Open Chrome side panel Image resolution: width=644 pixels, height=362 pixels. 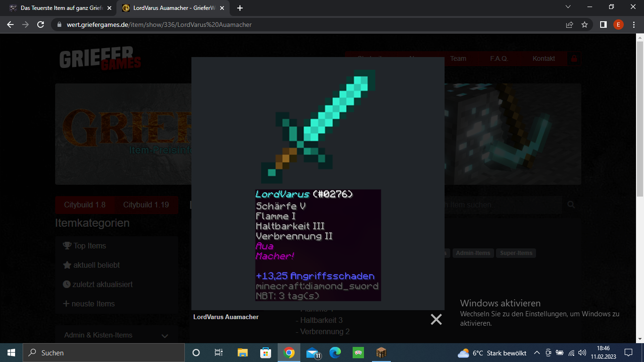[x=603, y=25]
